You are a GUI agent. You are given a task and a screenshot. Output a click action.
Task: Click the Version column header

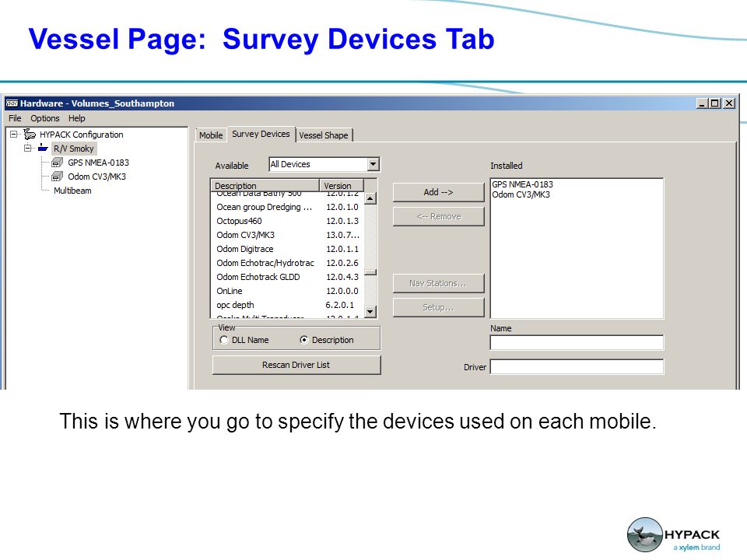[x=341, y=185]
